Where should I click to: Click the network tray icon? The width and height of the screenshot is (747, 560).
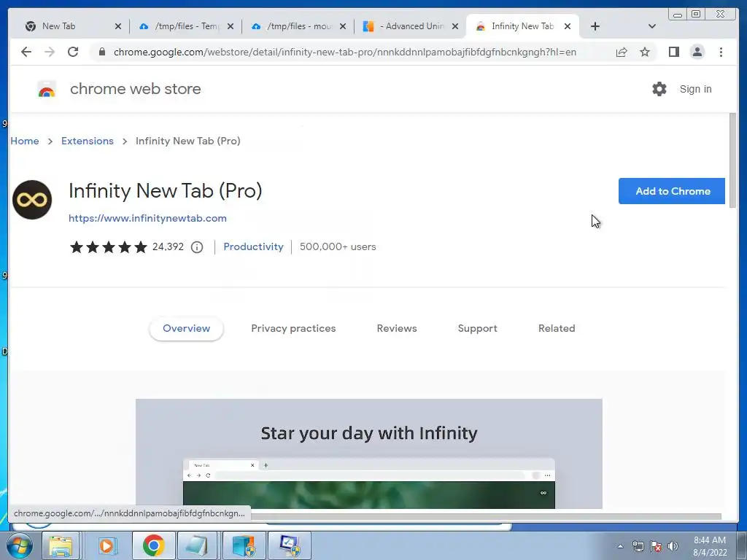coord(638,546)
